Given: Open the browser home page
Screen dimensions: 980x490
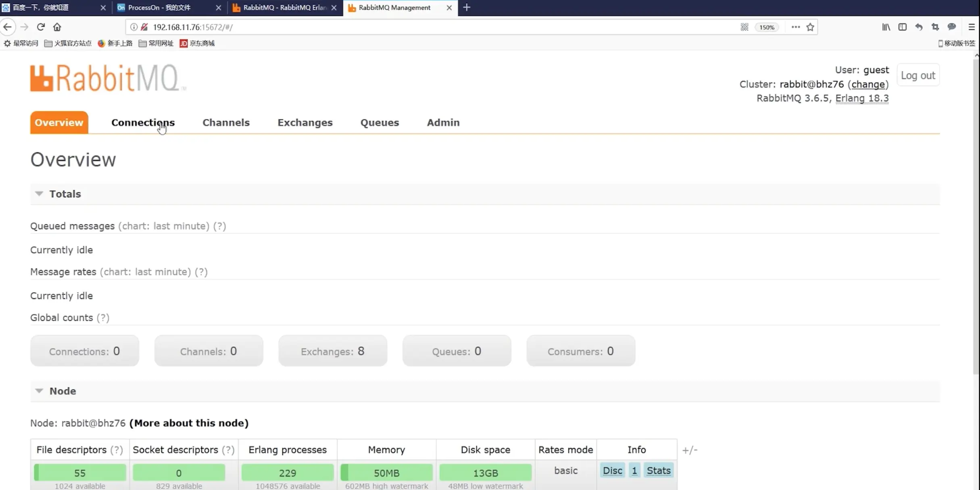Looking at the screenshot, I should 57,27.
